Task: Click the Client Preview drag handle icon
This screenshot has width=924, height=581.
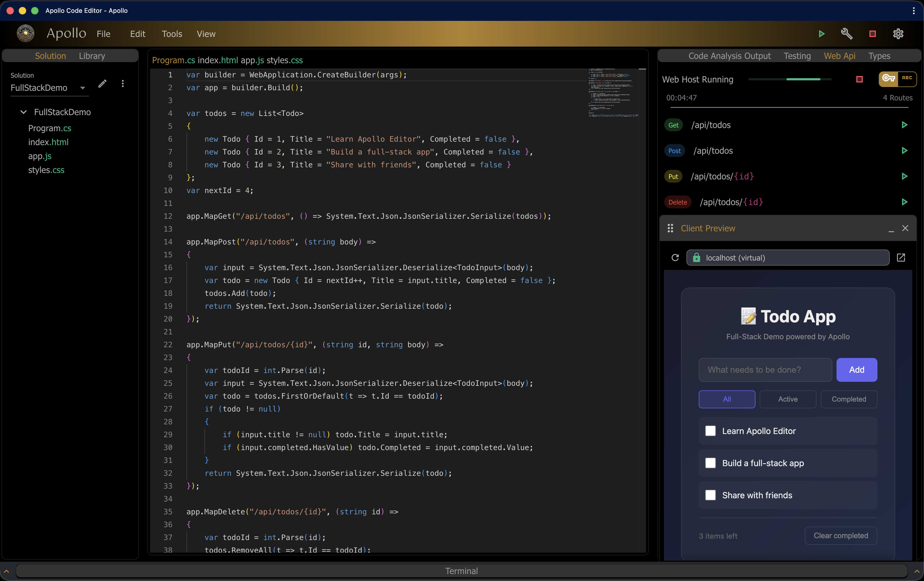Action: click(x=670, y=228)
